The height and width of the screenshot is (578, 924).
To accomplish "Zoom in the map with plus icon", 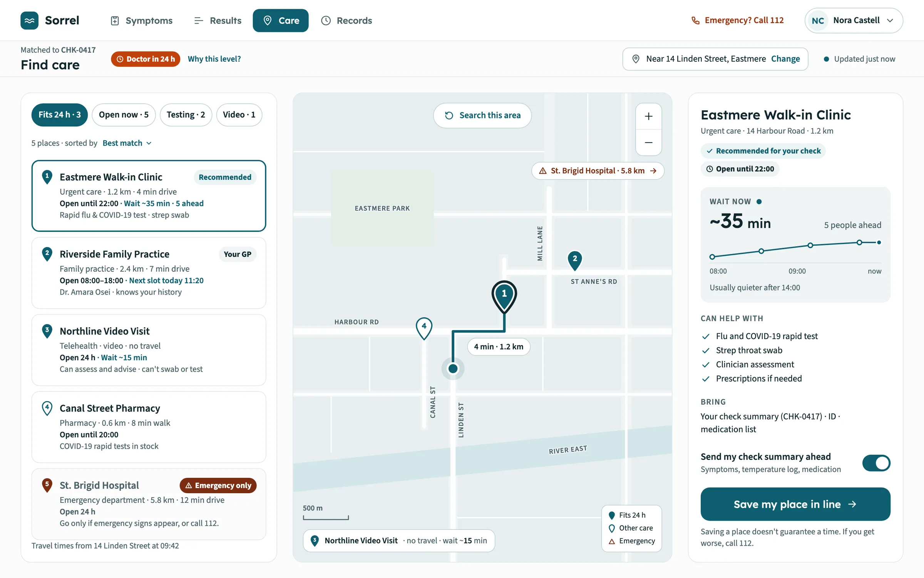I will (648, 116).
